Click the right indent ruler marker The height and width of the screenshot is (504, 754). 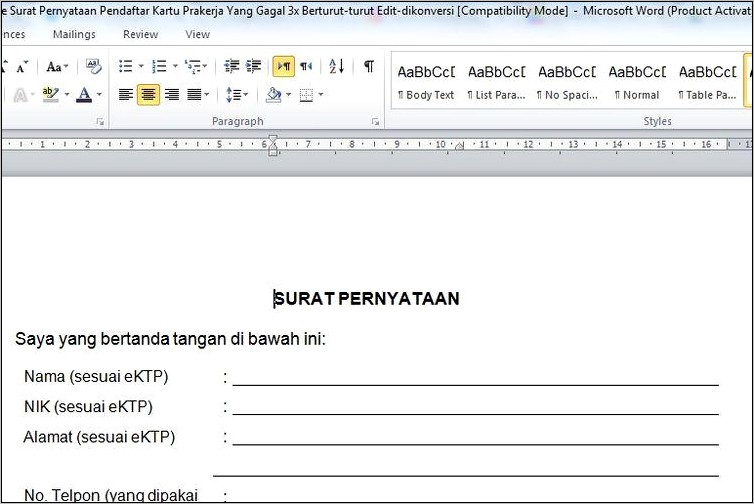[459, 146]
